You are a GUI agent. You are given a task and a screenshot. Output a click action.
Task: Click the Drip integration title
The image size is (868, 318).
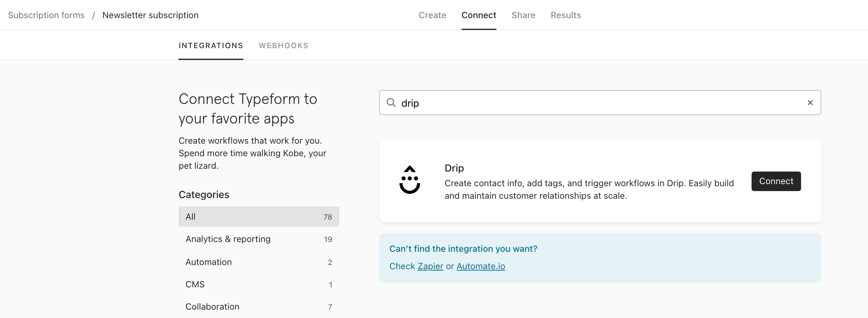pos(454,168)
